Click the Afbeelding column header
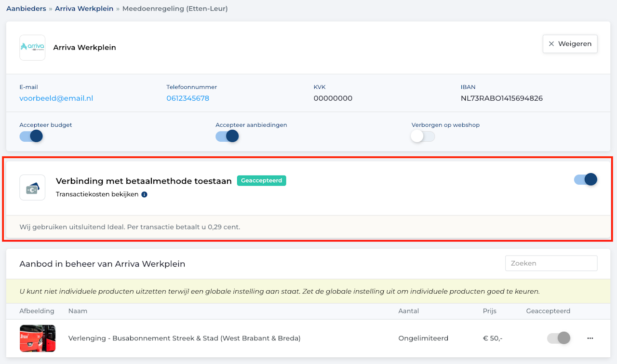The height and width of the screenshot is (364, 617). click(x=37, y=311)
